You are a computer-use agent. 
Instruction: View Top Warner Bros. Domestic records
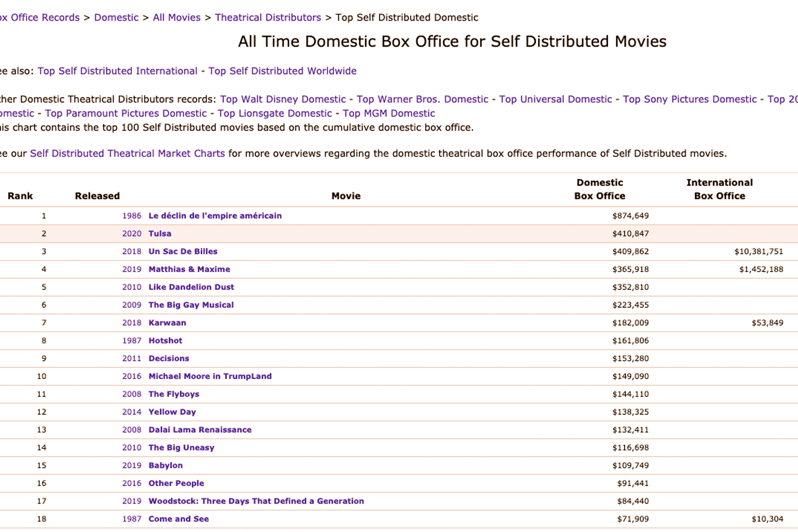coord(423,99)
